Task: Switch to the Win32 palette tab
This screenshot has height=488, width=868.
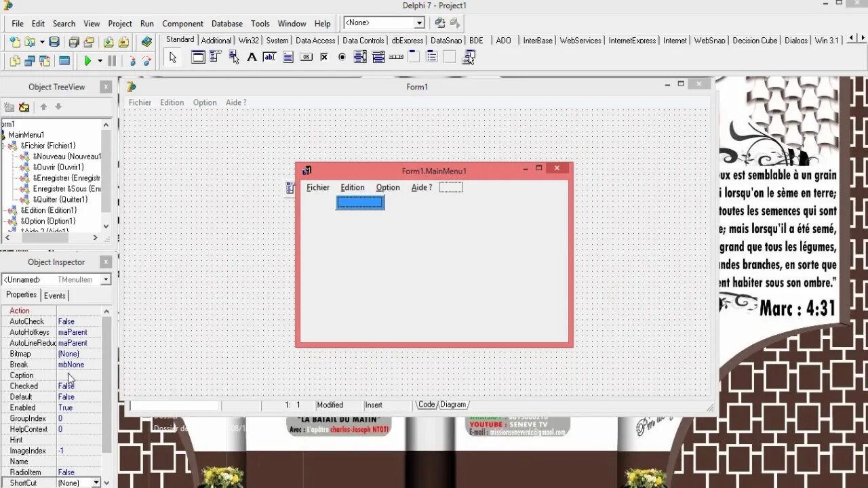Action: tap(249, 41)
